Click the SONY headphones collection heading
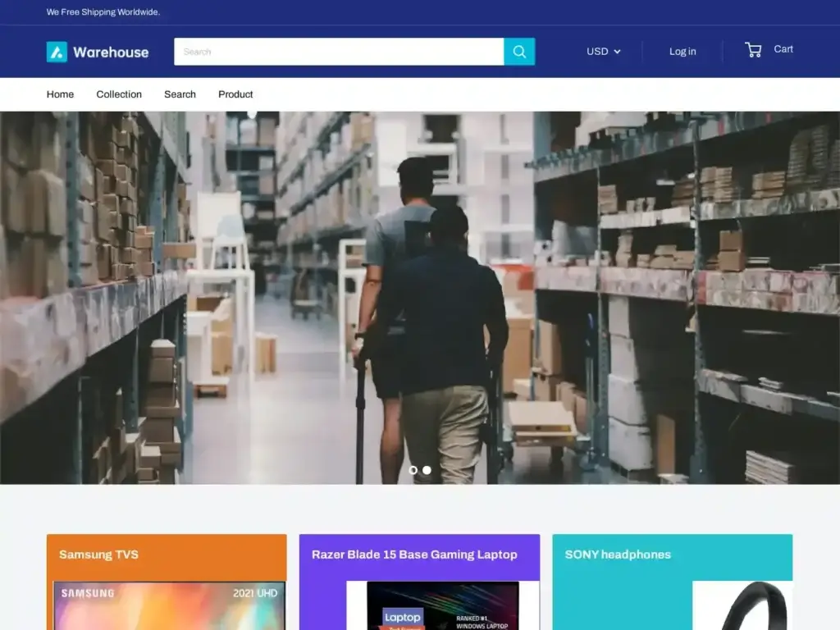 [x=617, y=555]
